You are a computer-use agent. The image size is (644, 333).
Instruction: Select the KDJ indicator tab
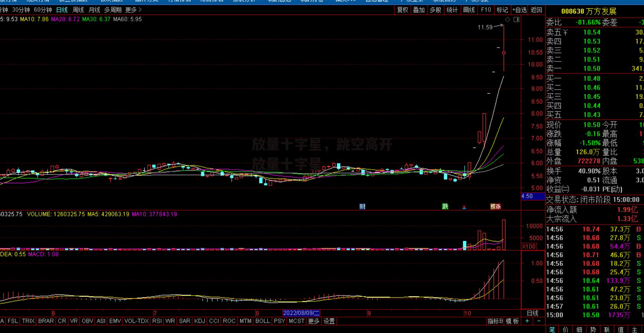click(x=200, y=321)
